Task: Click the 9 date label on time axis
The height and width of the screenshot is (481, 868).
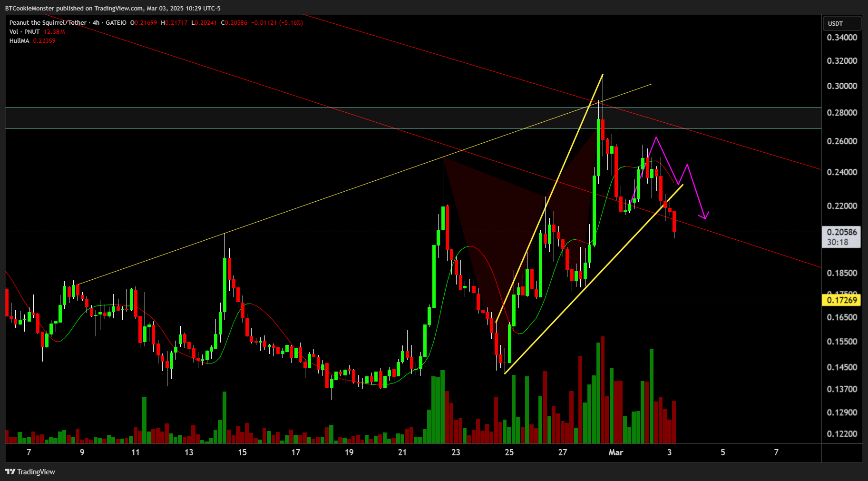Action: [x=82, y=452]
